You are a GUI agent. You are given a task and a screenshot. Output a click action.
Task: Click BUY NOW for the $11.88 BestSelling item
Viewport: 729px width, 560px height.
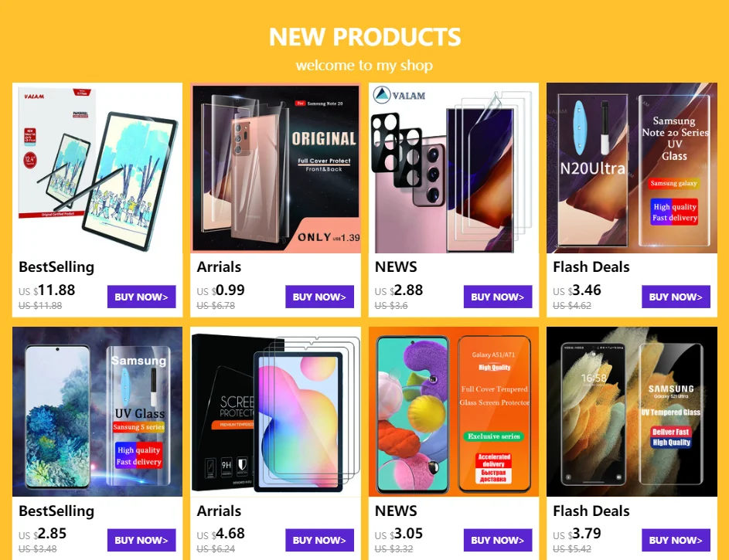tap(141, 297)
